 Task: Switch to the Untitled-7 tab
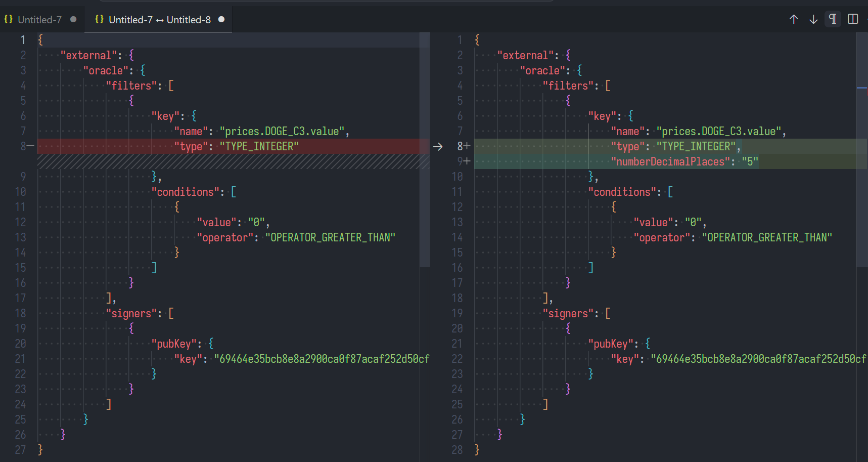[x=39, y=19]
